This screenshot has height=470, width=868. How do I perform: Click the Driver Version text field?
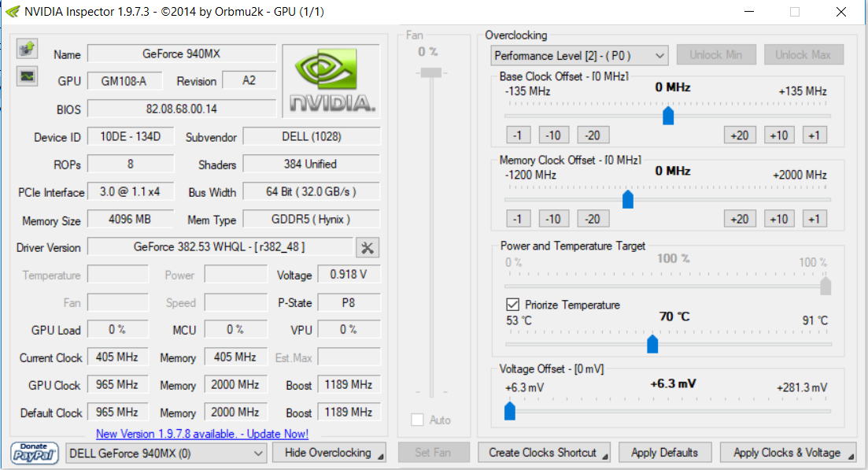(x=220, y=247)
